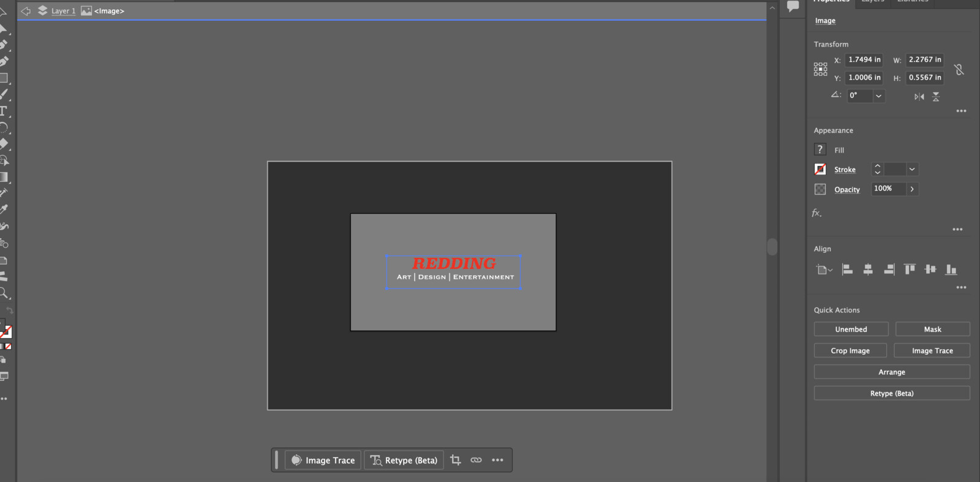Open the comments speech bubble panel
This screenshot has height=482, width=980.
click(793, 6)
